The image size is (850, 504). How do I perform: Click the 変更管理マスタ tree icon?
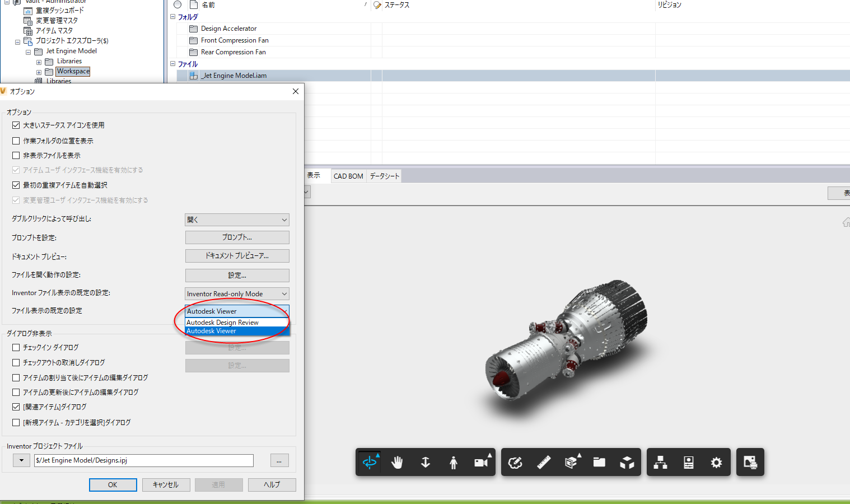pos(28,21)
